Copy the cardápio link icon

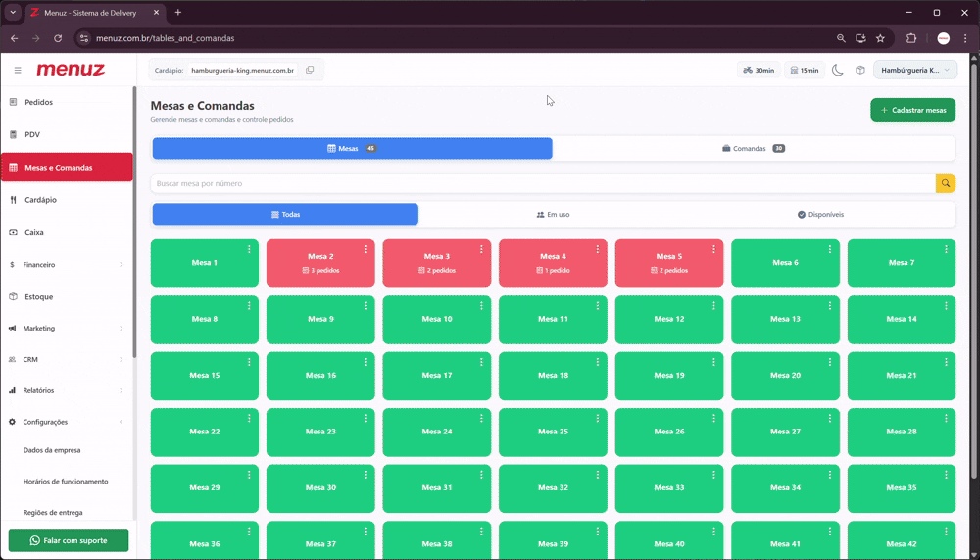tap(310, 70)
